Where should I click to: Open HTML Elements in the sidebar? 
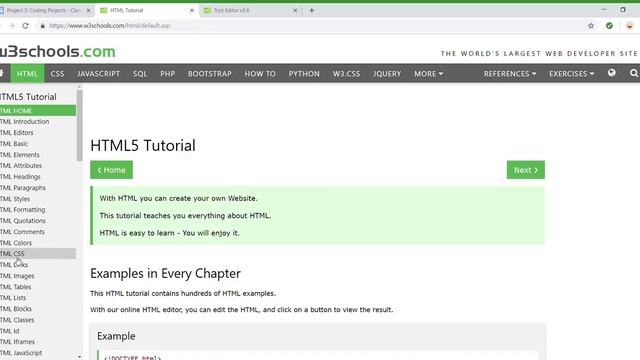point(38,155)
